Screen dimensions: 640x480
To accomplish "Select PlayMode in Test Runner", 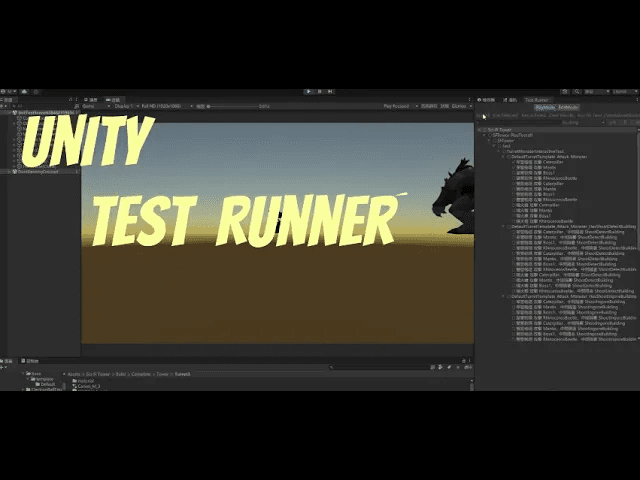I will pyautogui.click(x=545, y=107).
